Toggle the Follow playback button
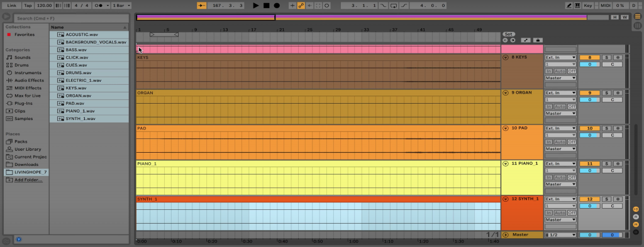Image resolution: width=644 pixels, height=247 pixels. click(x=201, y=6)
